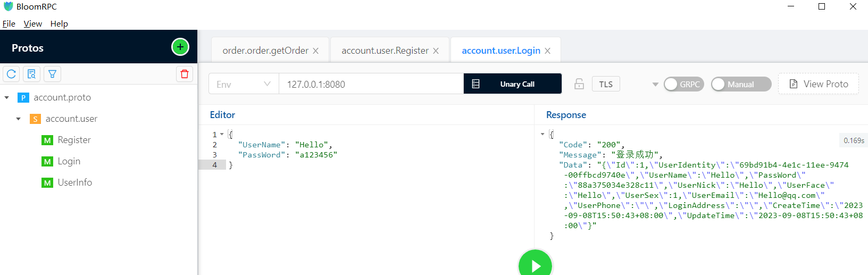
Task: Click the green add proto plus button
Action: (180, 47)
